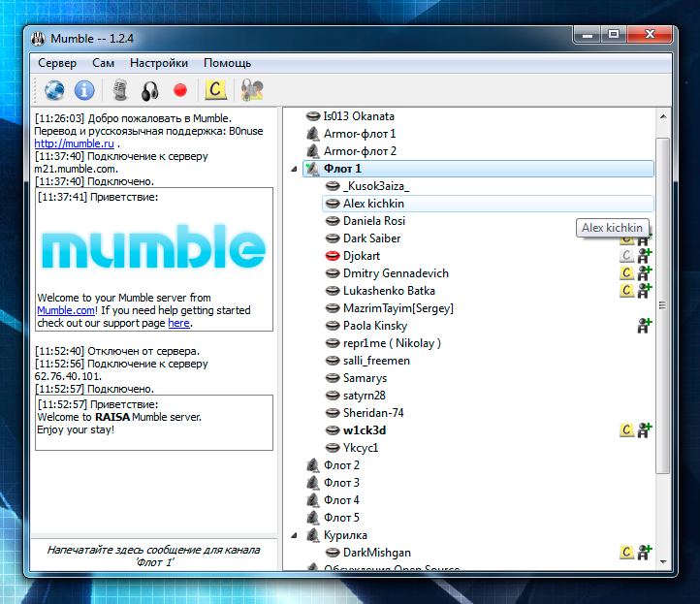Click Djokart's friend status icon
This screenshot has width=700, height=604.
tap(645, 256)
